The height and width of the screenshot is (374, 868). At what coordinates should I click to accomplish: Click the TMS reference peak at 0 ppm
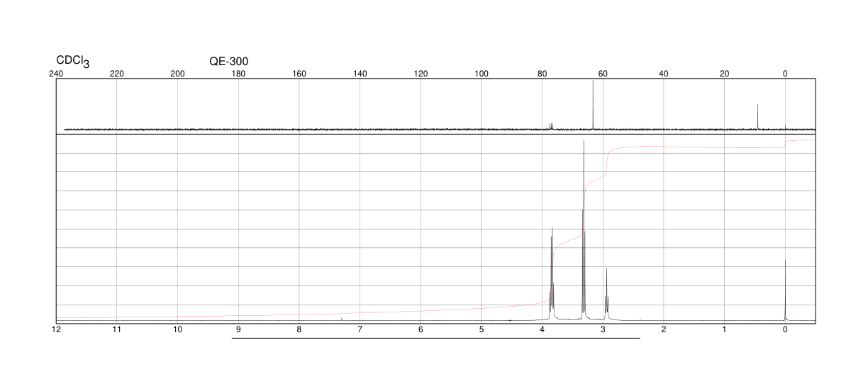(x=785, y=290)
